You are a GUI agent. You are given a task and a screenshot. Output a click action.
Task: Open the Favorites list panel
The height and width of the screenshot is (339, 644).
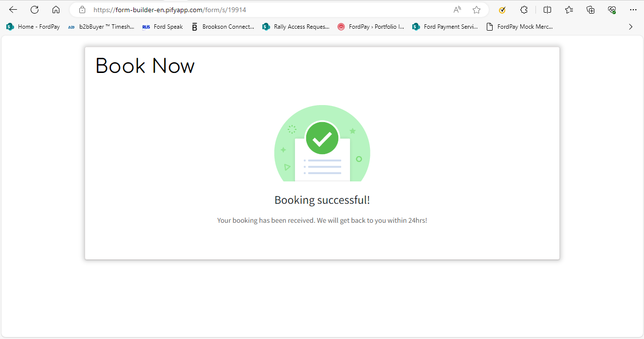pos(569,10)
